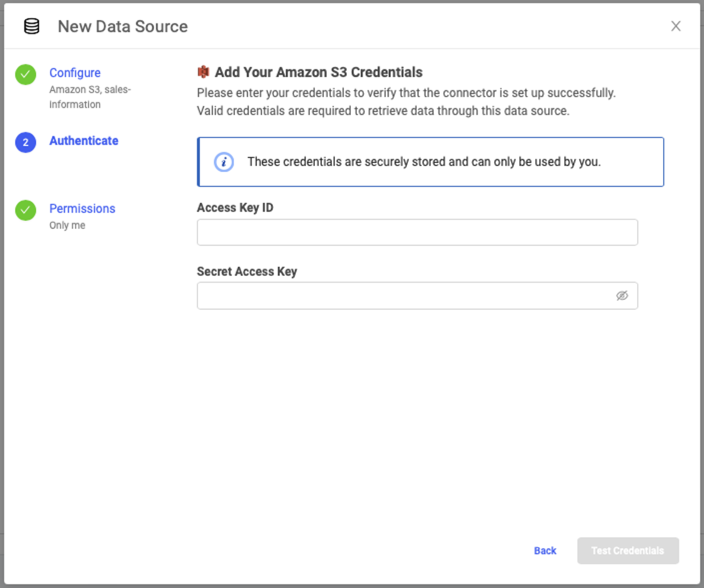Click the "Amazon S3, sales-information" subtitle

click(90, 97)
